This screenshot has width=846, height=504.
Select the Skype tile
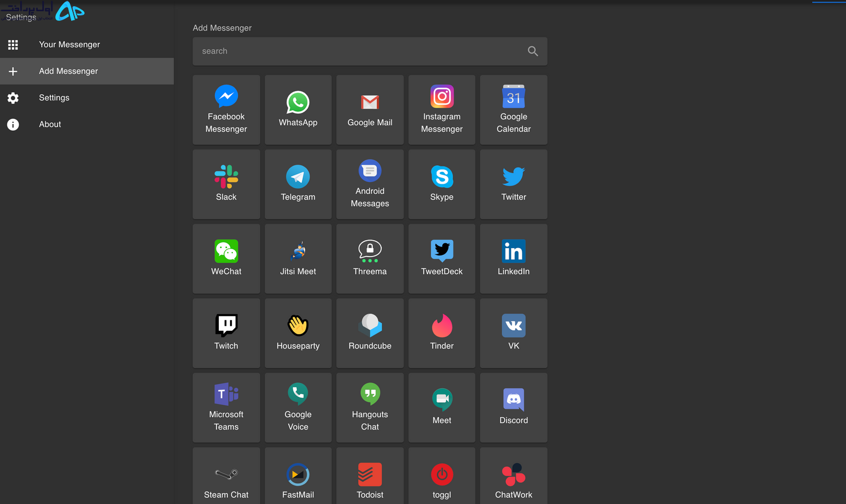pos(442,184)
